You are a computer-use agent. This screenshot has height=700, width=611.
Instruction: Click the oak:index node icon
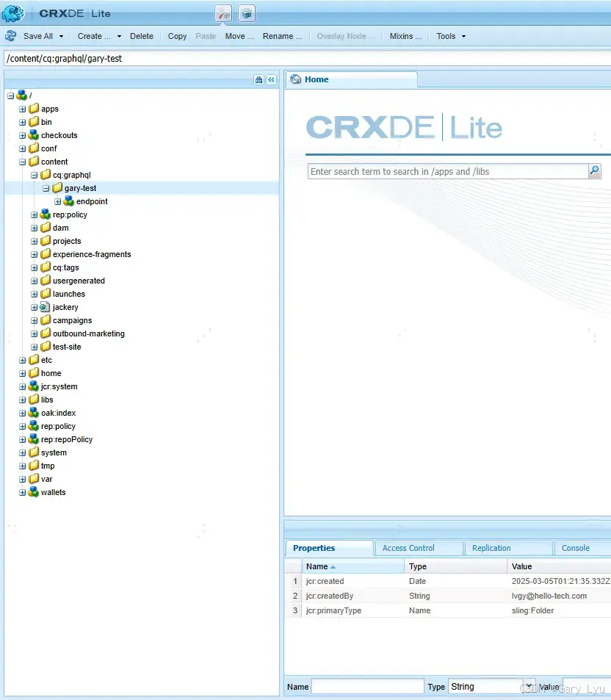34,413
